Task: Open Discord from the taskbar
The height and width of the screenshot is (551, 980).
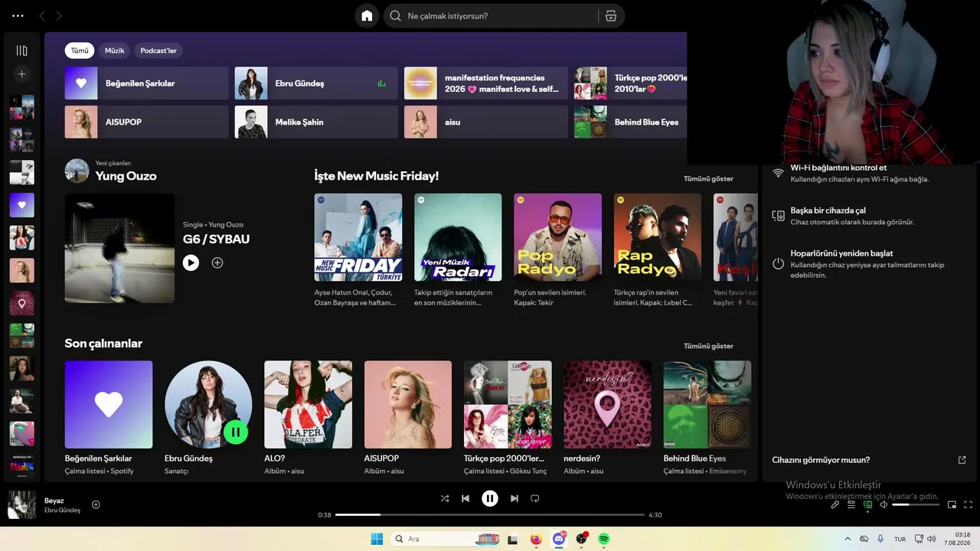Action: [559, 539]
